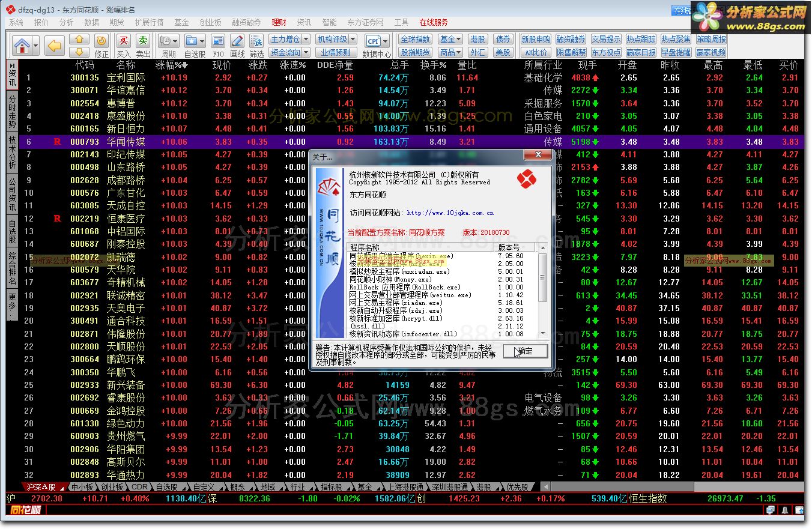The image size is (812, 529).
Task: Select the up arrow toolbar button
Action: 79,40
